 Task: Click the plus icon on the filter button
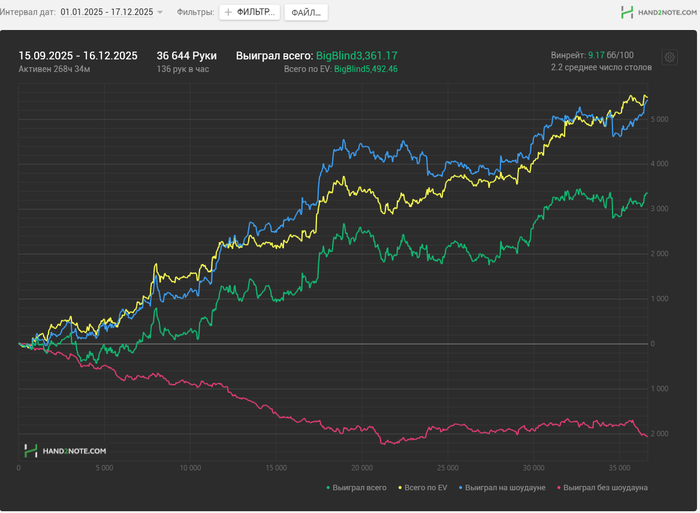(228, 13)
